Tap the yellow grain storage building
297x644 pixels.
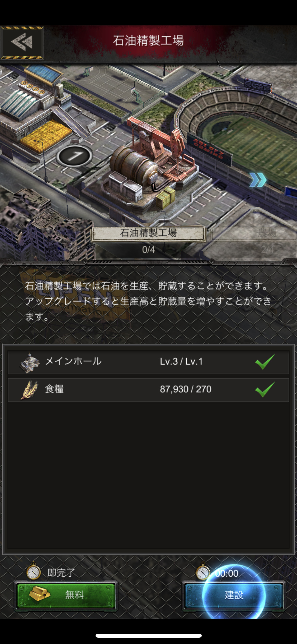click(45, 135)
